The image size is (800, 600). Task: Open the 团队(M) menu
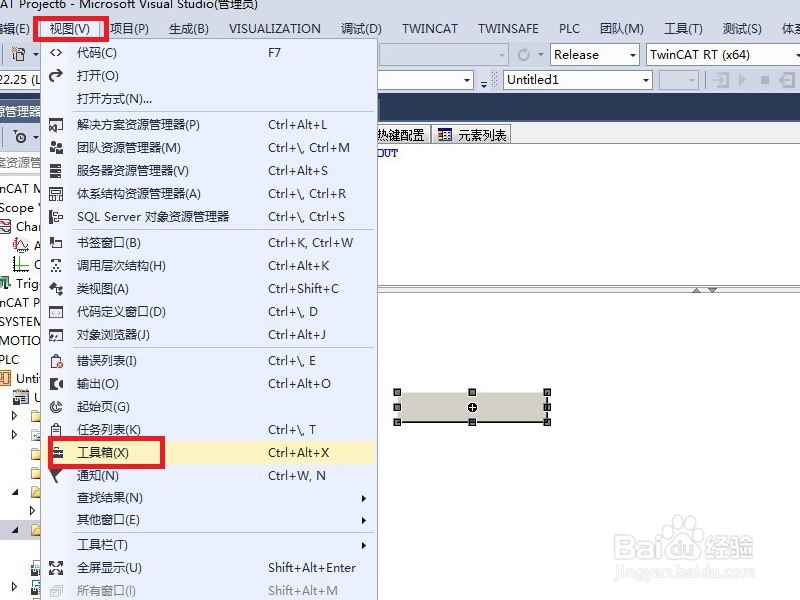coord(621,29)
